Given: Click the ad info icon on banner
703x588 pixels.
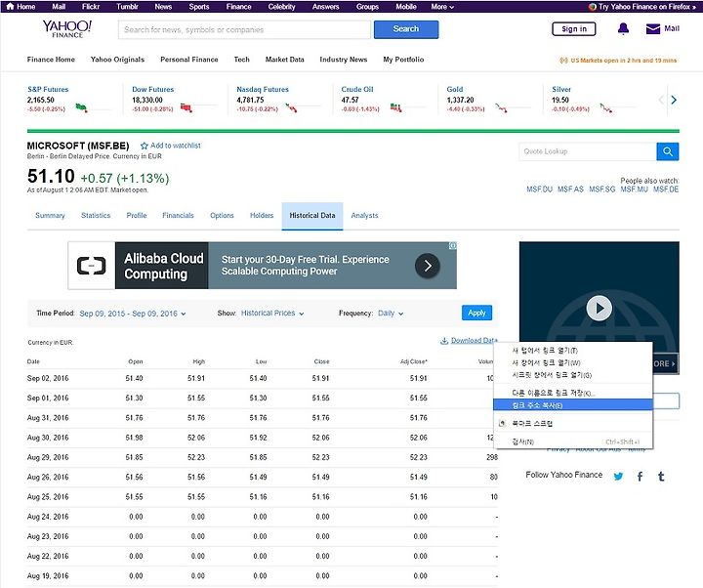Looking at the screenshot, I should (453, 246).
